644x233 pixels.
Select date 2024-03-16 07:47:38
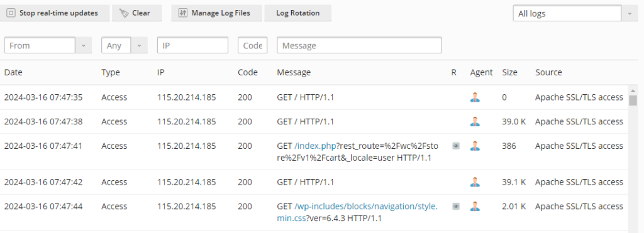pos(43,121)
